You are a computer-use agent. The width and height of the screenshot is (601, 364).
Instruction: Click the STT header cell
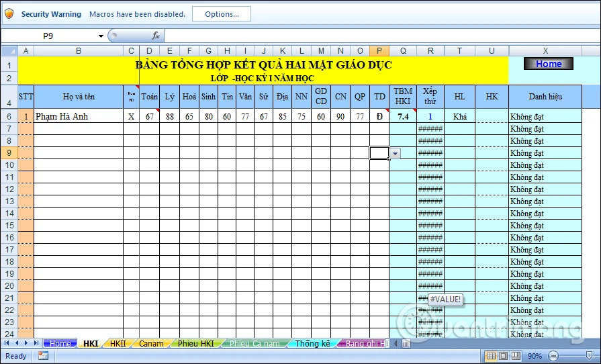26,97
